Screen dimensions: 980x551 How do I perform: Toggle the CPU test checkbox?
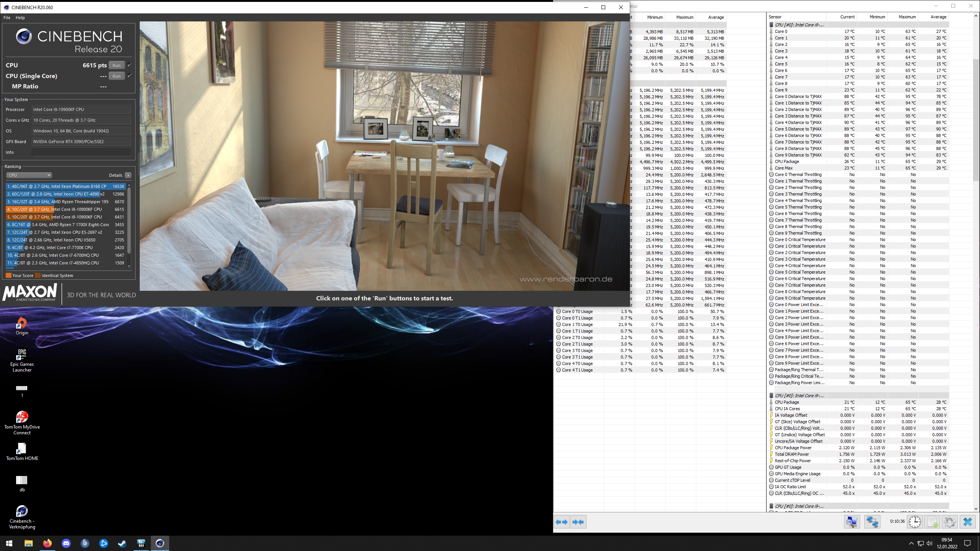129,65
